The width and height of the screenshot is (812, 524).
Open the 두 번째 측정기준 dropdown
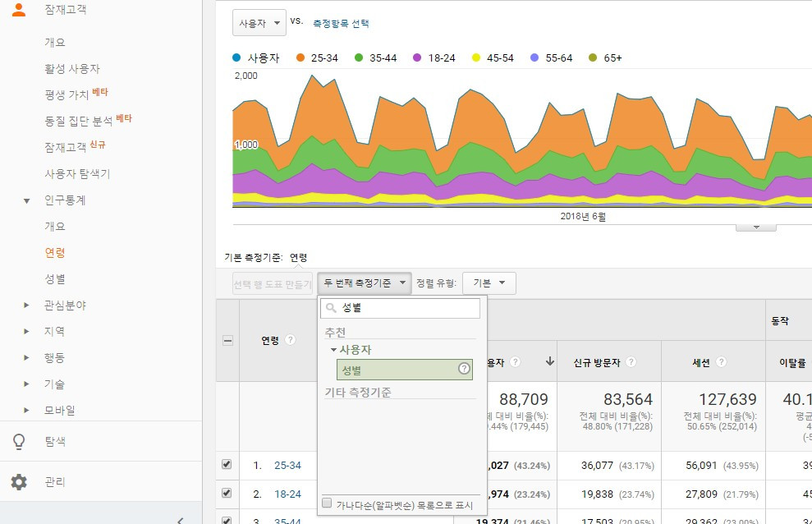pos(365,283)
